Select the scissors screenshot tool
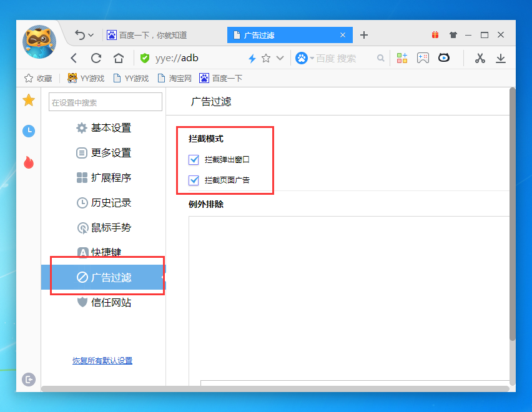The width and height of the screenshot is (532, 412). (x=480, y=57)
